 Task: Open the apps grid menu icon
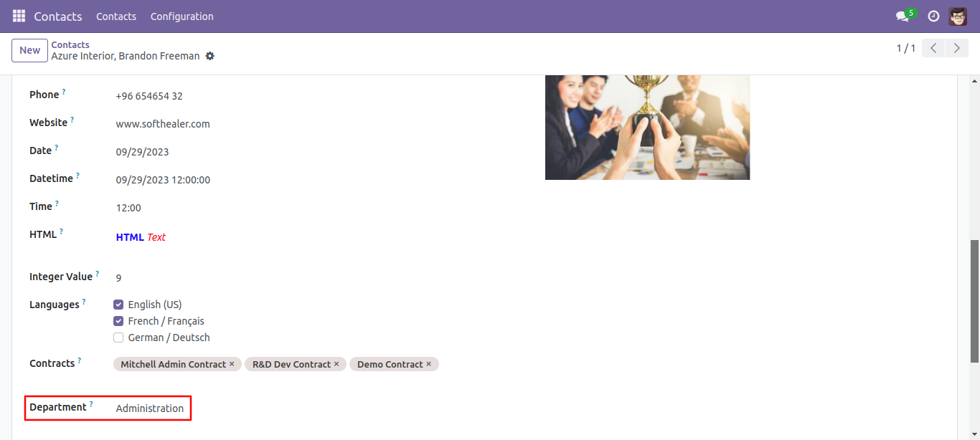[19, 16]
